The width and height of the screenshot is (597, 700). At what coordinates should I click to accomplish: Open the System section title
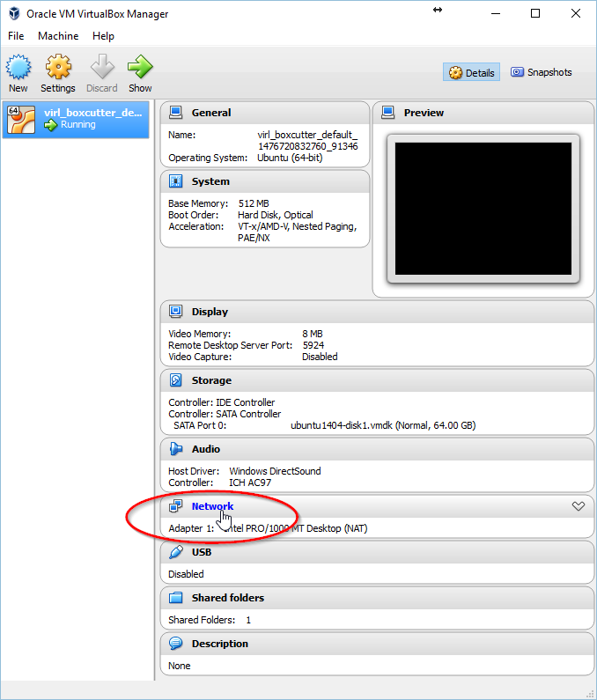click(210, 181)
